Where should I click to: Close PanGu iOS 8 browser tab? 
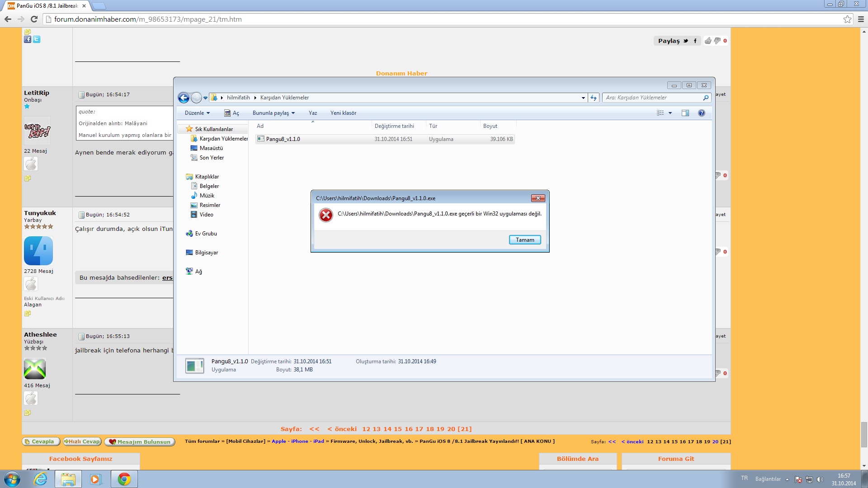coord(84,6)
